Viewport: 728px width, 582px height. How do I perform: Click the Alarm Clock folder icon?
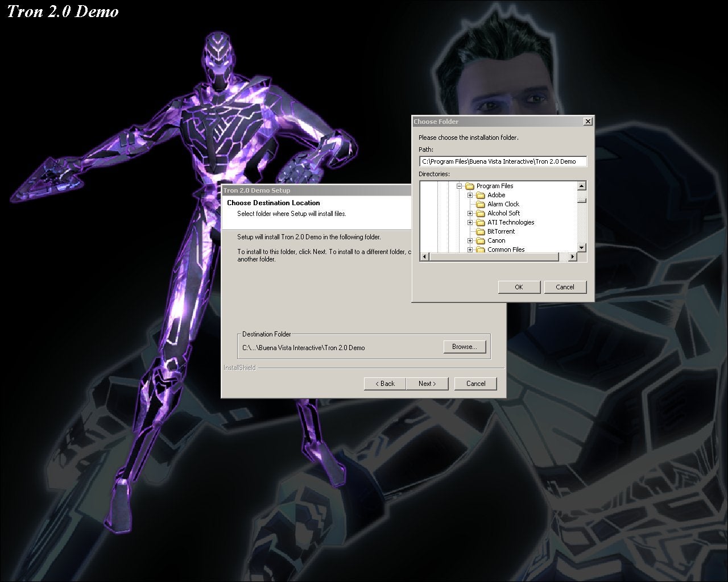click(480, 204)
